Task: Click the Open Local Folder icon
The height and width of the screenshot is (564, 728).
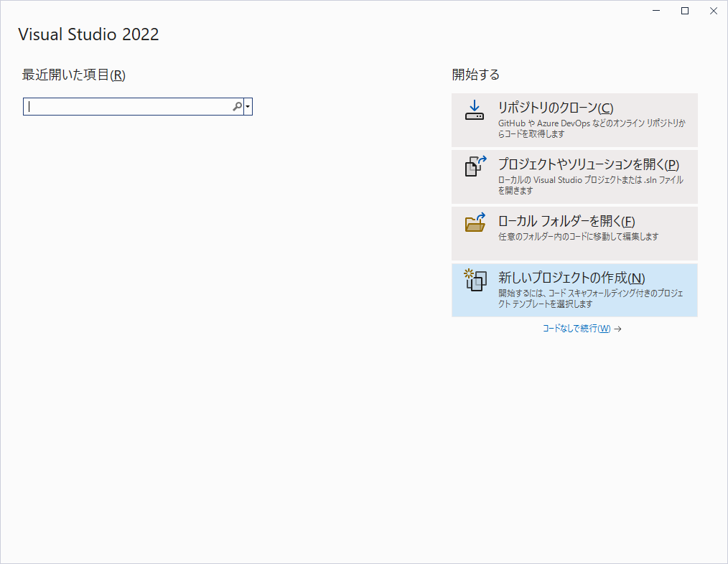Action: [475, 222]
